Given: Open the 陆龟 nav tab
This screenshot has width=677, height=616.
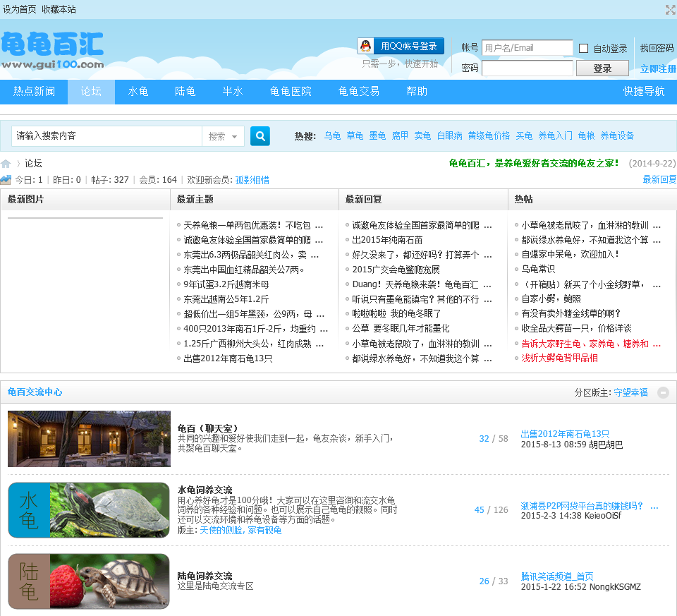Looking at the screenshot, I should pyautogui.click(x=185, y=92).
